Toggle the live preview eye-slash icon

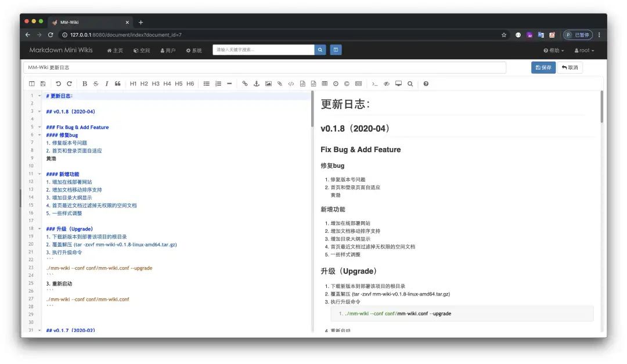tap(387, 84)
